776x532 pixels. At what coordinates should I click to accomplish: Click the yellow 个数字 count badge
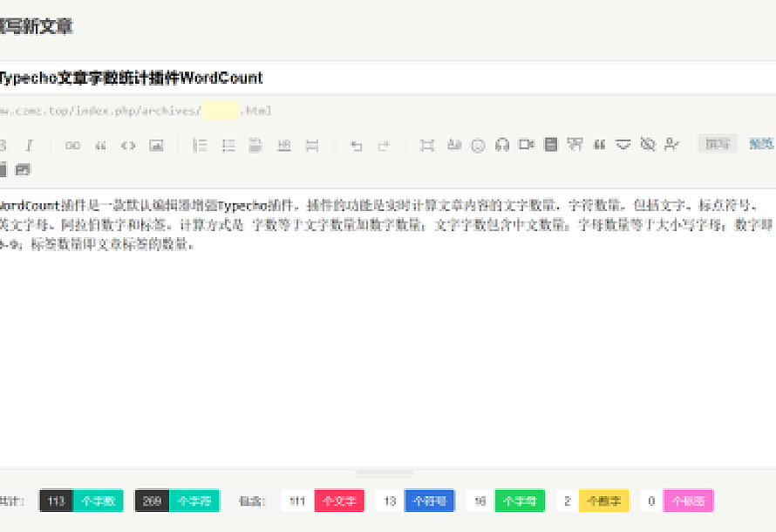pos(603,501)
